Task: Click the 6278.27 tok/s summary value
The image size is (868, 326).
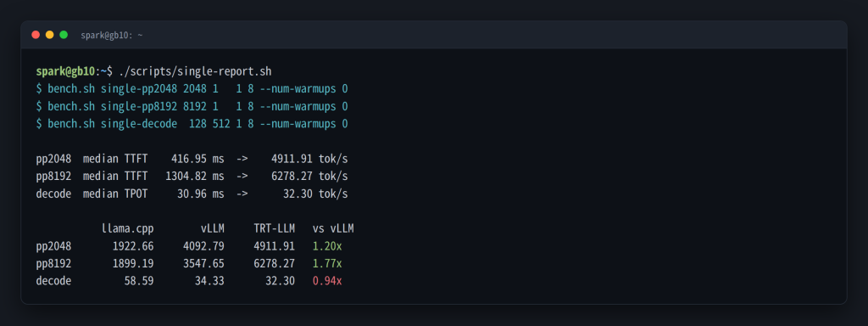Action: click(309, 177)
